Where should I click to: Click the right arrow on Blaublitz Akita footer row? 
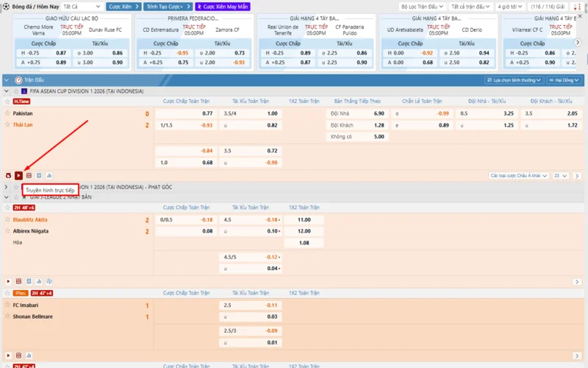click(577, 282)
